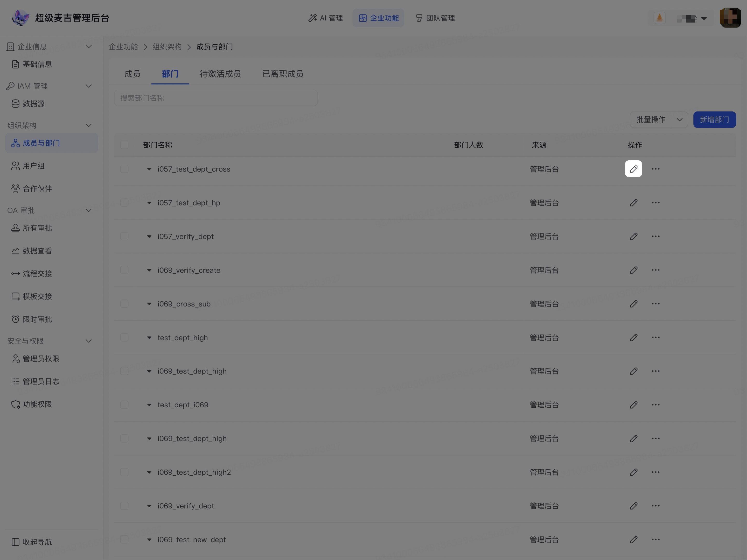Check the test_dept_high row checkbox
The height and width of the screenshot is (560, 747).
coord(124,338)
